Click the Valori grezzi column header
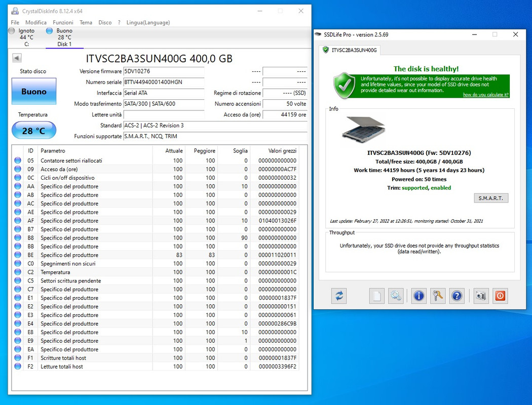This screenshot has height=405, width=532. (275, 150)
